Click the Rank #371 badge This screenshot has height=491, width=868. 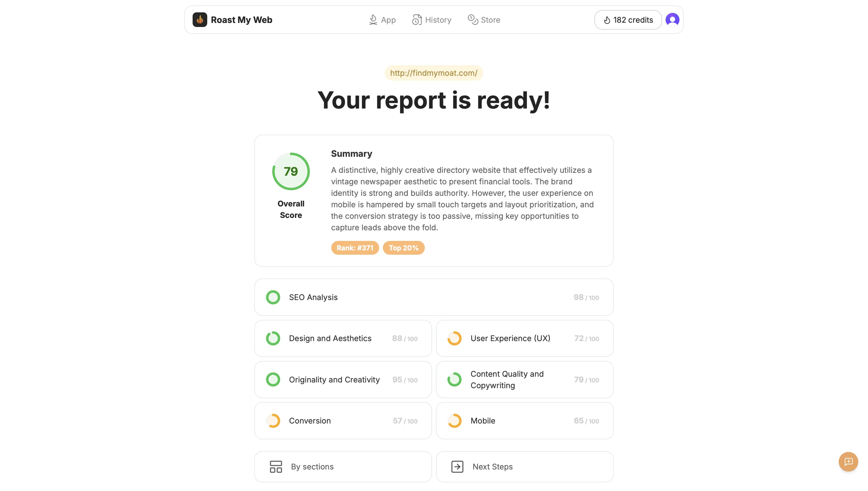pyautogui.click(x=354, y=248)
